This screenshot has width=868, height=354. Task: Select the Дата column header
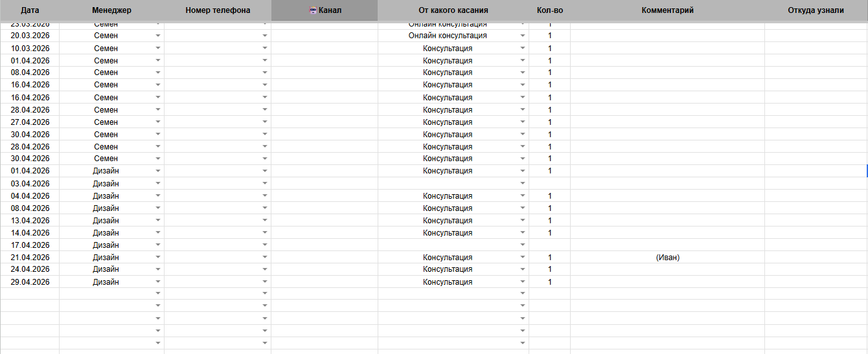(x=30, y=10)
